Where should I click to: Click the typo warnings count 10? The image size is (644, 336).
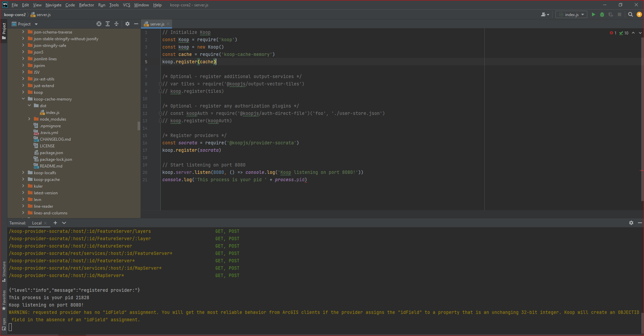(624, 33)
